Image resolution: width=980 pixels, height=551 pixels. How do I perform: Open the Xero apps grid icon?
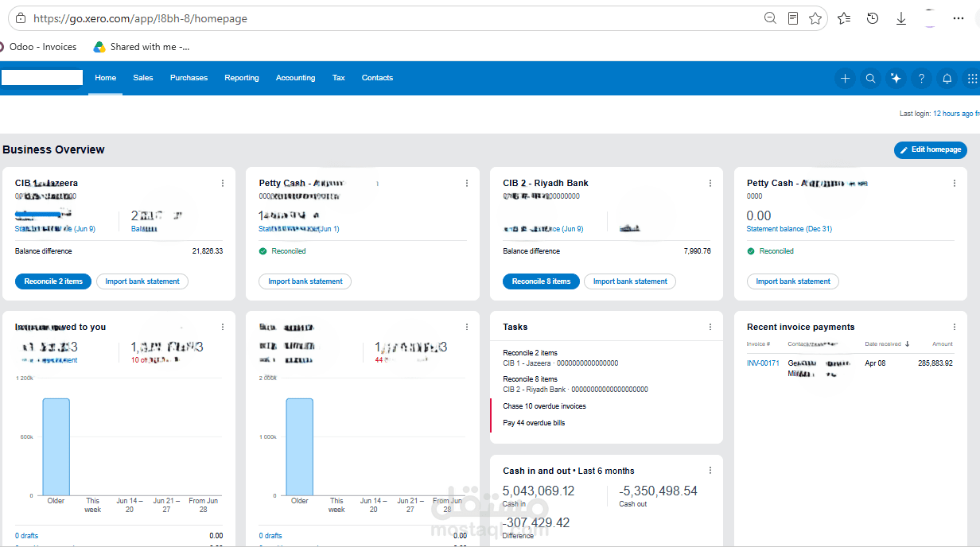click(x=972, y=78)
